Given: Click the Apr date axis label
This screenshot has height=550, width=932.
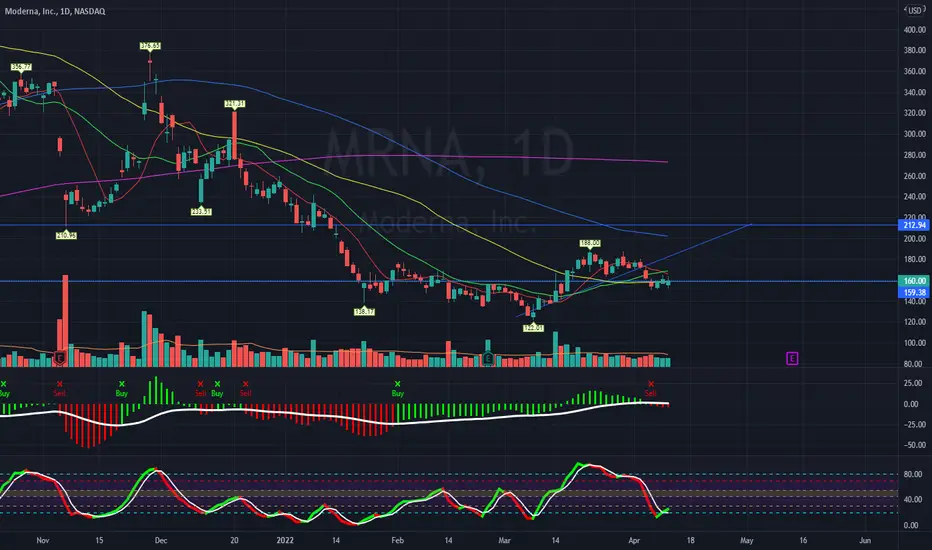Looking at the screenshot, I should [x=634, y=540].
